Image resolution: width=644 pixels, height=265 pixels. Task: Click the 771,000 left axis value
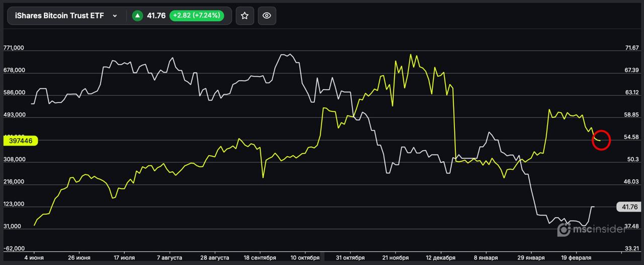[14, 48]
